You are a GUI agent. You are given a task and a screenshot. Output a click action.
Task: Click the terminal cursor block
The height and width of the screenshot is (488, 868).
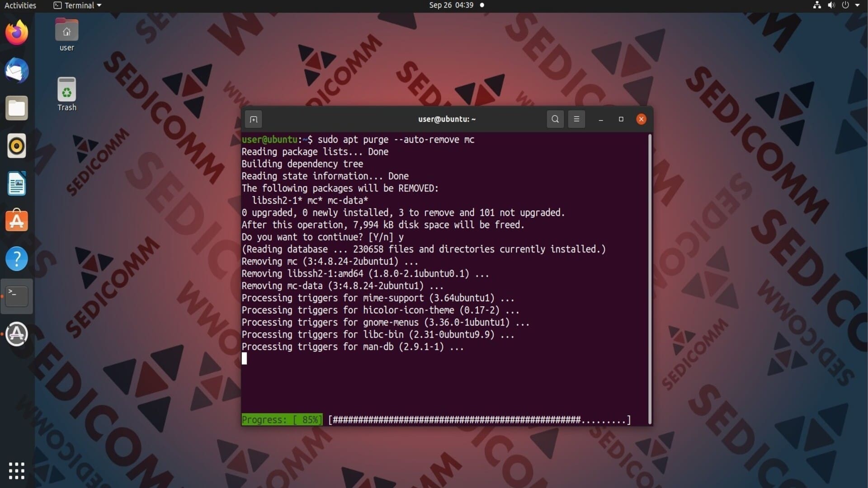click(x=244, y=359)
